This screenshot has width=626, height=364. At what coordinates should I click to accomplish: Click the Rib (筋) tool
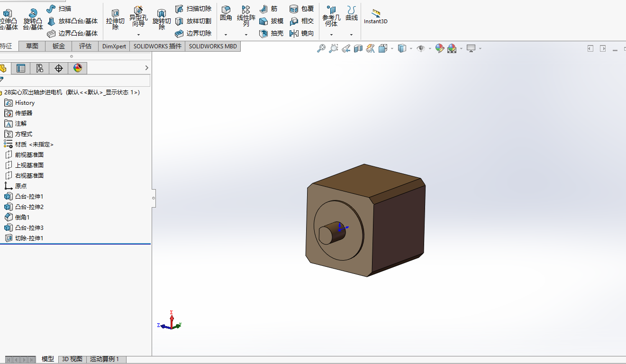coord(269,9)
